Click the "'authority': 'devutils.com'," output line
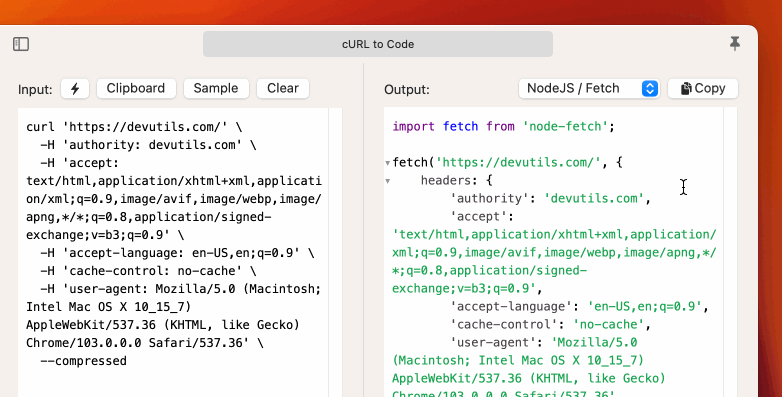Viewport: 782px width, 397px height. [x=551, y=198]
